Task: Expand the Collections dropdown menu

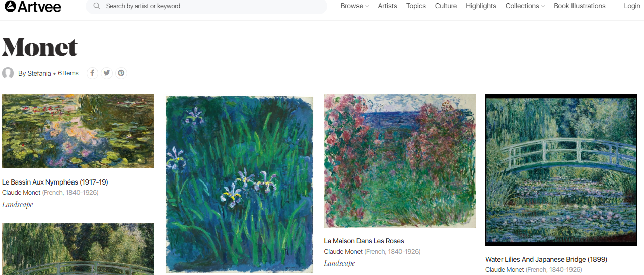Action: (x=525, y=6)
